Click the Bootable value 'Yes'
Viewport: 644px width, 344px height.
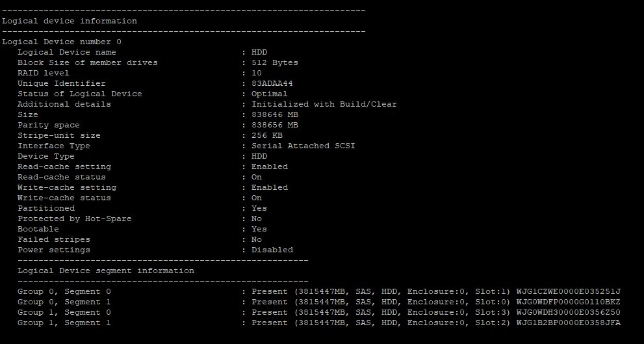click(x=259, y=229)
